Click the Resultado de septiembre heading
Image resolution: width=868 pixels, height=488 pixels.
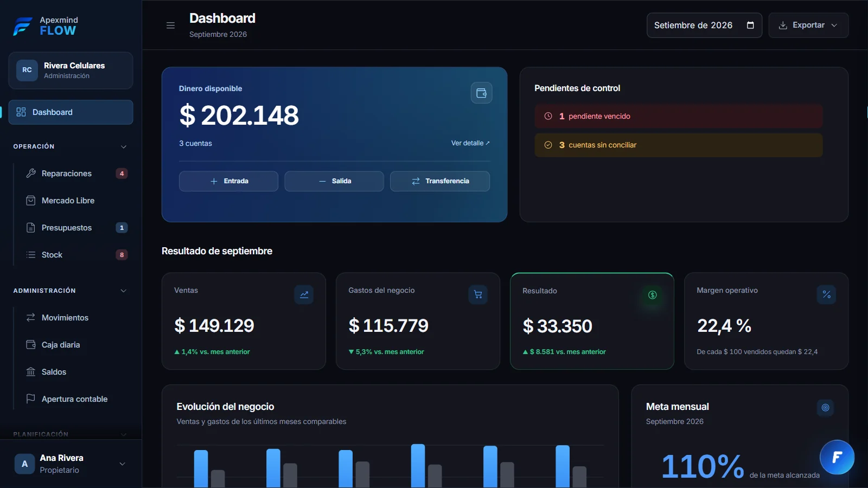click(217, 251)
